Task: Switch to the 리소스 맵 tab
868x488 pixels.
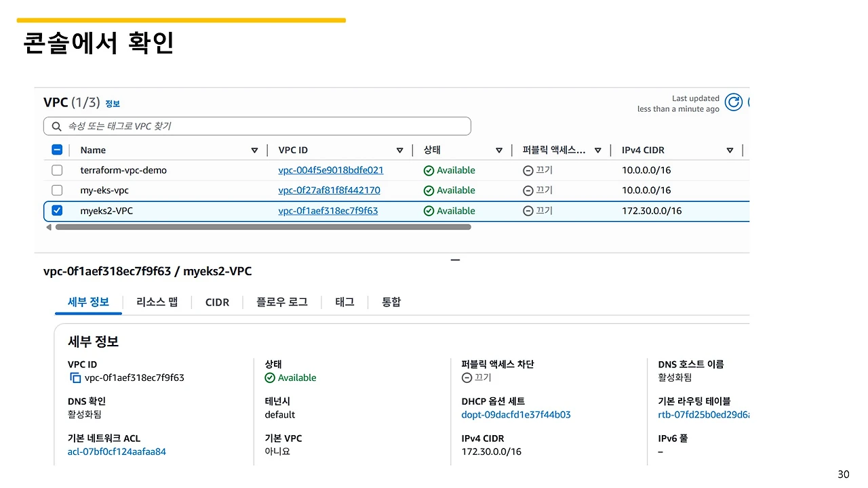Action: (157, 302)
